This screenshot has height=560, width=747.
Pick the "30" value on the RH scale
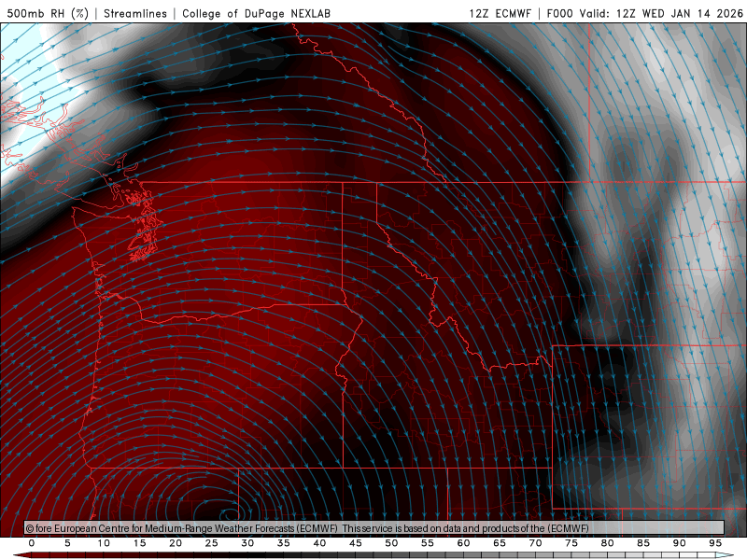point(247,543)
